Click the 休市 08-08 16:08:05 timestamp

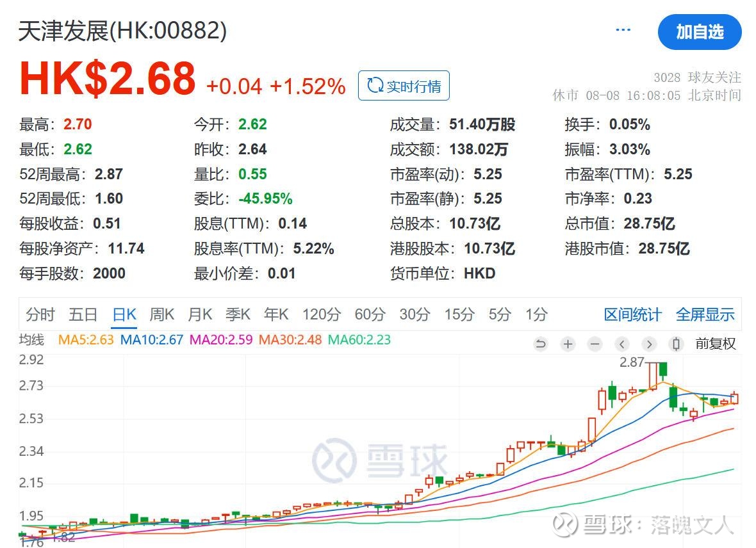point(647,95)
